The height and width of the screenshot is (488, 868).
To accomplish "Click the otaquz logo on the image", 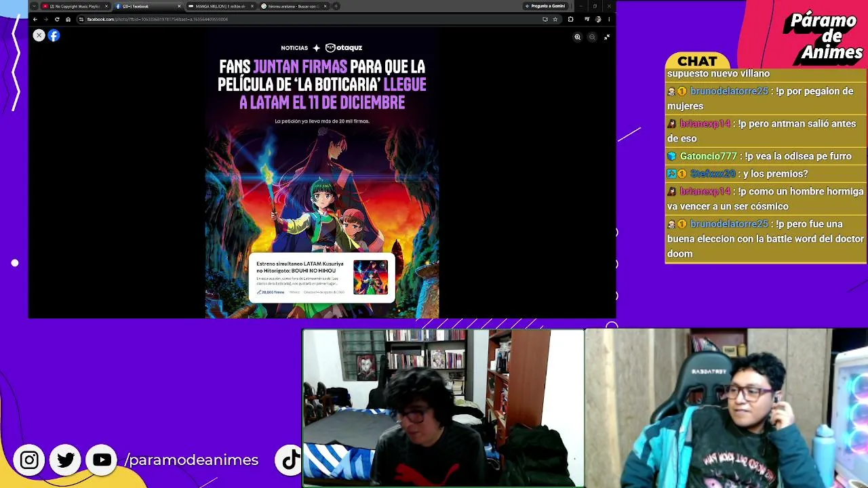I will coord(344,47).
